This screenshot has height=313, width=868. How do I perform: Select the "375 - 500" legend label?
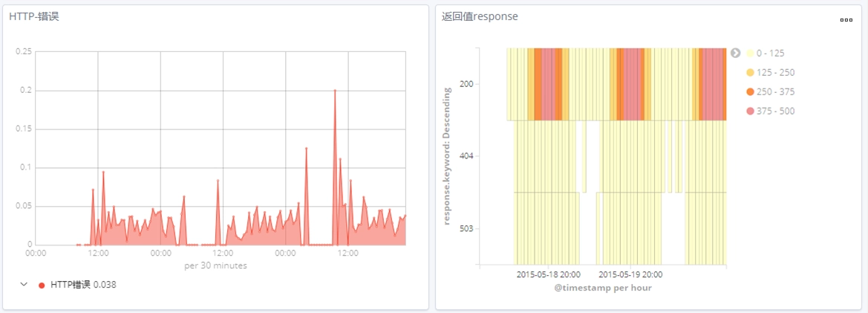pyautogui.click(x=775, y=112)
